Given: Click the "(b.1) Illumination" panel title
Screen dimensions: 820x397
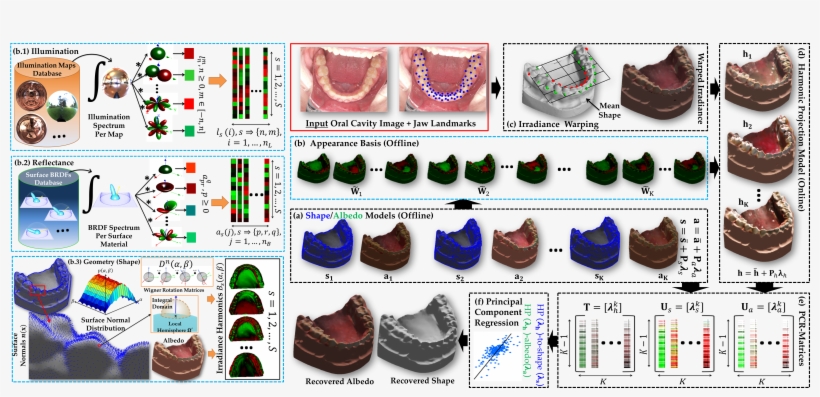Looking at the screenshot, I should pyautogui.click(x=45, y=51).
